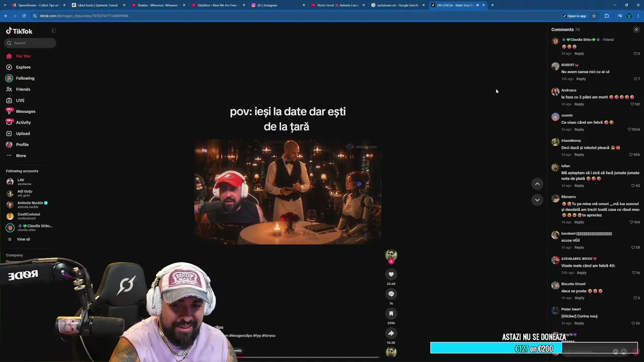644x362 pixels.
Task: Like Iulian's comment with 43 likes
Action: click(633, 186)
